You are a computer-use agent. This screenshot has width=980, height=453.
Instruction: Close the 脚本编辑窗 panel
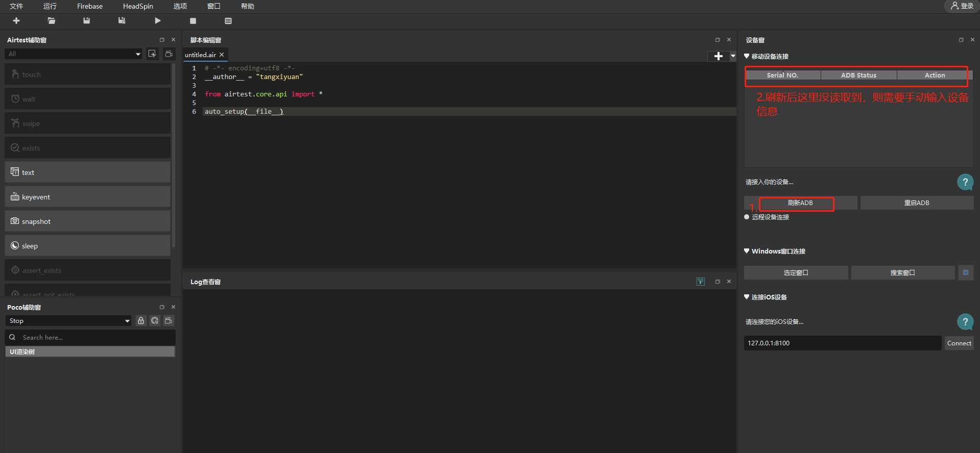pyautogui.click(x=729, y=40)
